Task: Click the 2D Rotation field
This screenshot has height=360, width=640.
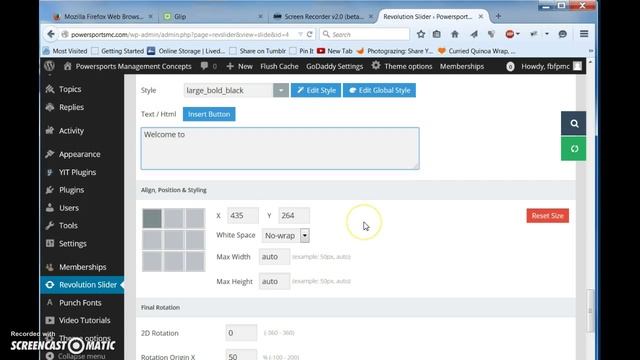Action: coord(241,333)
